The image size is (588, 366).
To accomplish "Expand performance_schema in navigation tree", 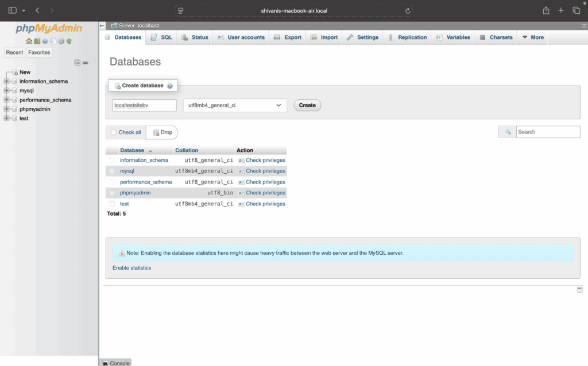I will point(6,100).
